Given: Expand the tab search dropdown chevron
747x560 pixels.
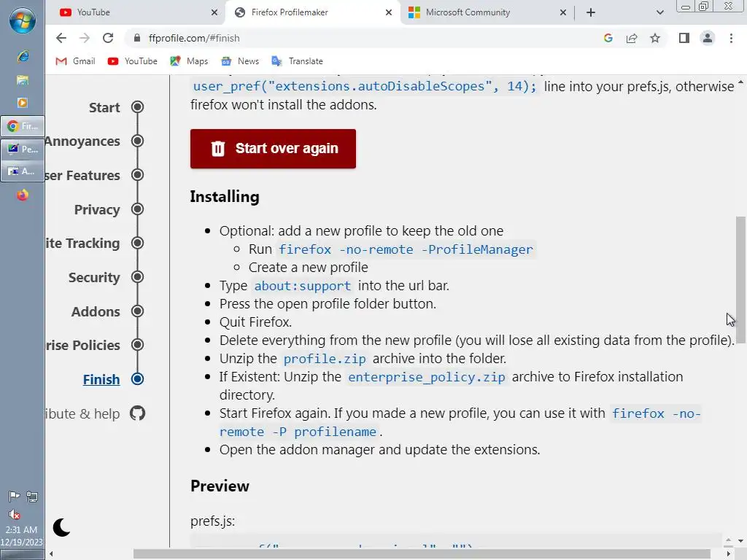Looking at the screenshot, I should pyautogui.click(x=660, y=12).
